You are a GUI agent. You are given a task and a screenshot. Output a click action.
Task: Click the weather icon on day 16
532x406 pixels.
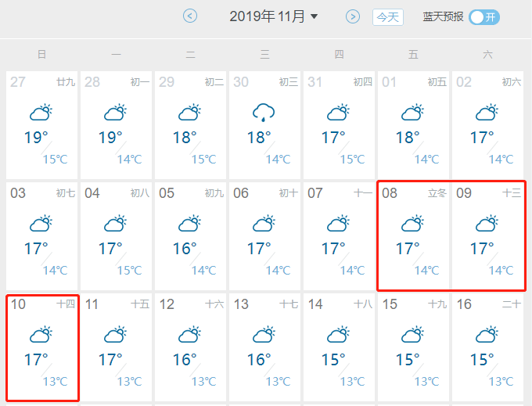(487, 335)
